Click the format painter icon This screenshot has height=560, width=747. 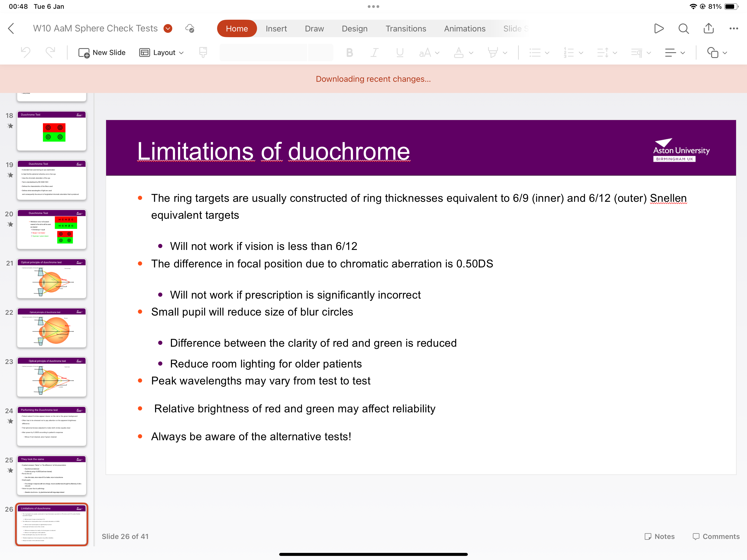point(203,52)
